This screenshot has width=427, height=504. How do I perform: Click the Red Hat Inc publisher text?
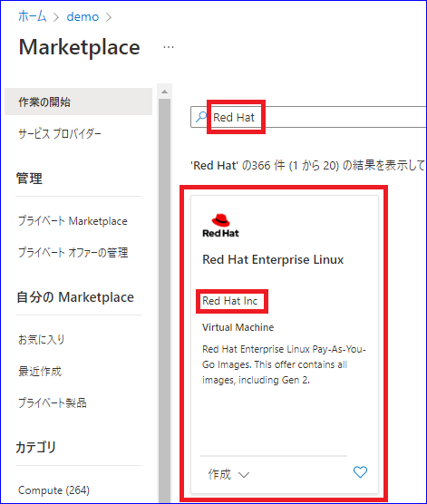pyautogui.click(x=230, y=301)
